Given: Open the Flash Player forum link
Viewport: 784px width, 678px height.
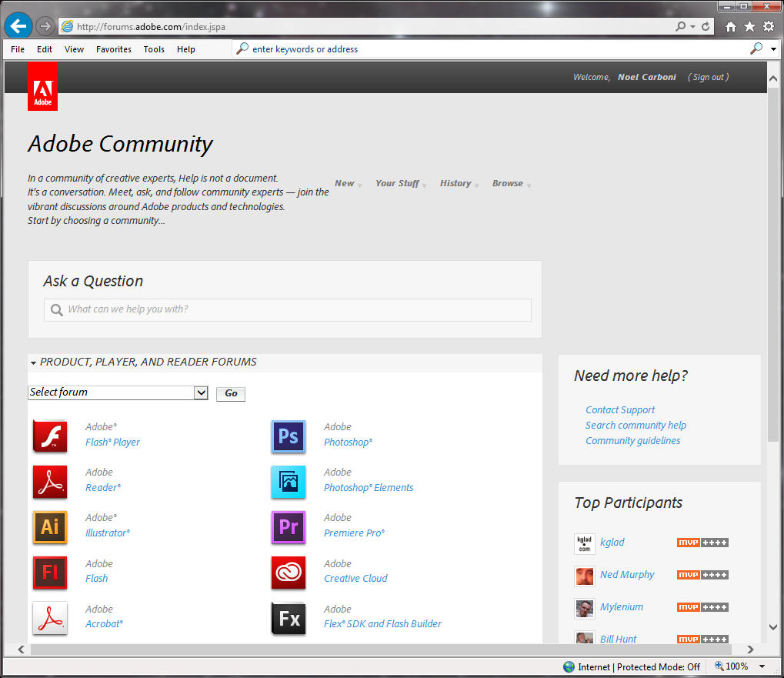Looking at the screenshot, I should [x=112, y=442].
